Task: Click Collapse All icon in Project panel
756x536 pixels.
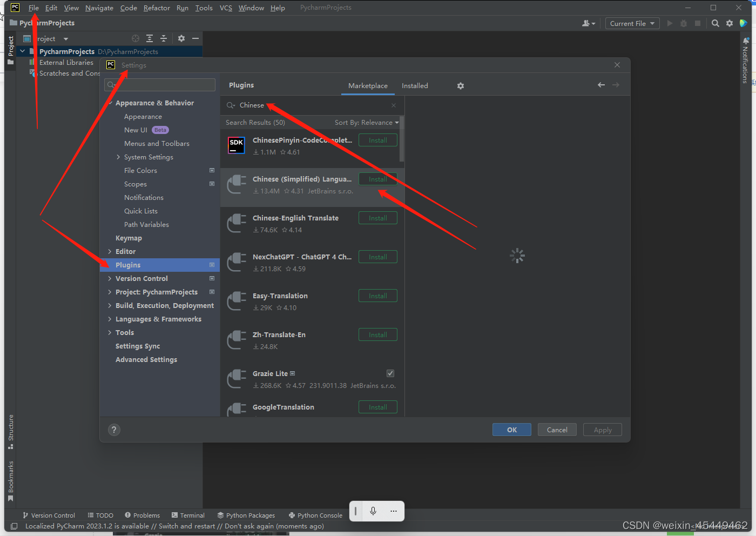Action: (x=164, y=38)
